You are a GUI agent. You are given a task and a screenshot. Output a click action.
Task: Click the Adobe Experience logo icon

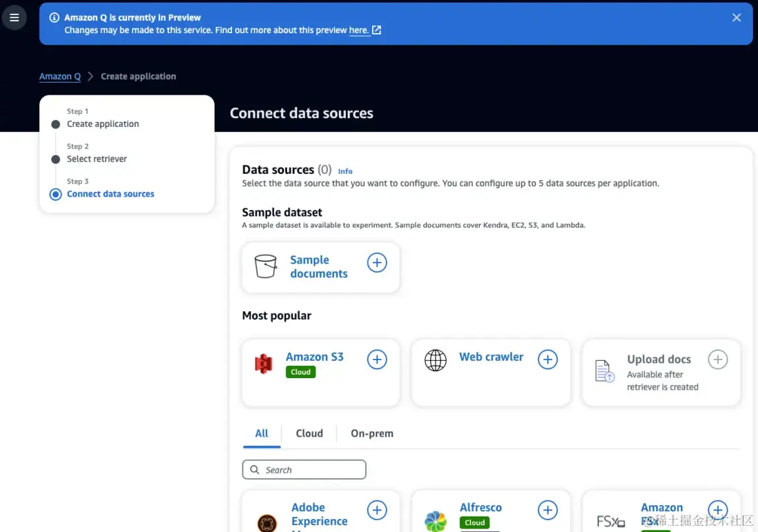click(x=267, y=523)
